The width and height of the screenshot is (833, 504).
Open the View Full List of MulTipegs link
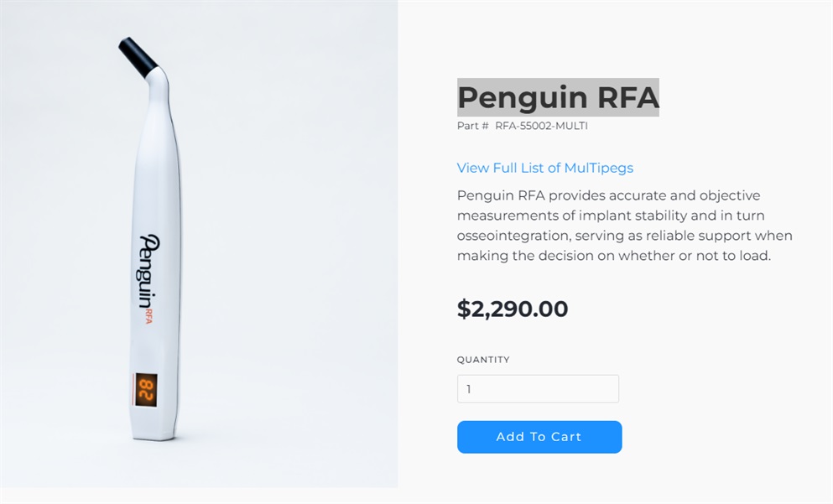544,168
